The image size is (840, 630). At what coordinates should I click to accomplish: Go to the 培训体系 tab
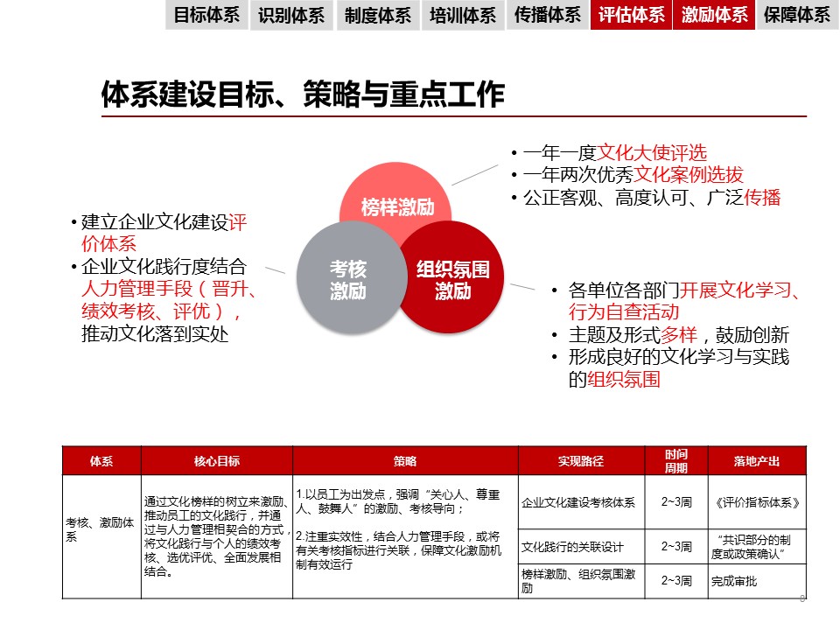click(x=462, y=16)
